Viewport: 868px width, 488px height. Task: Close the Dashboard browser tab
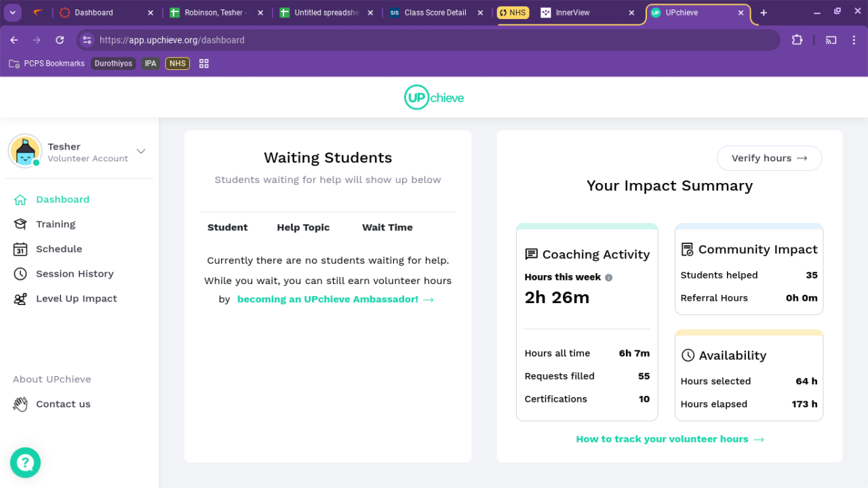tap(150, 13)
